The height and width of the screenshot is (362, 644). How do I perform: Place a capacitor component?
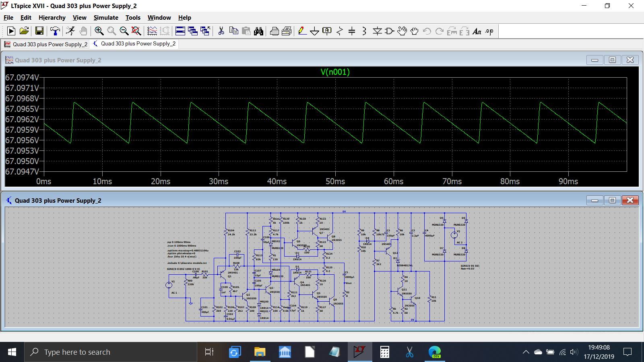tap(352, 31)
